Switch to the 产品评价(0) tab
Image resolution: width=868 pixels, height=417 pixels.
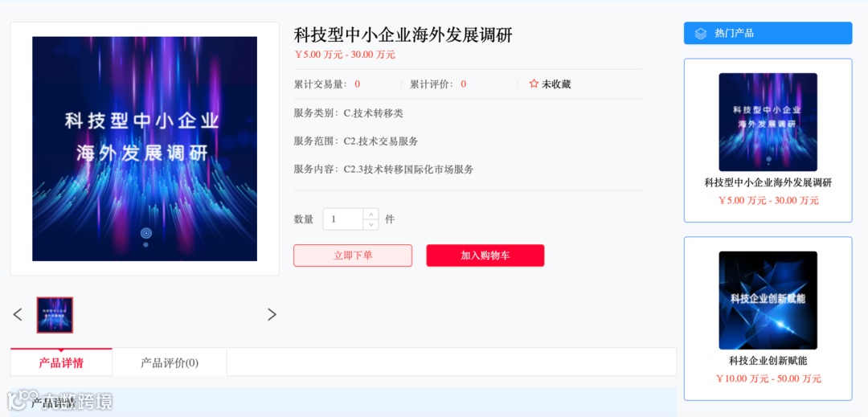(x=170, y=363)
